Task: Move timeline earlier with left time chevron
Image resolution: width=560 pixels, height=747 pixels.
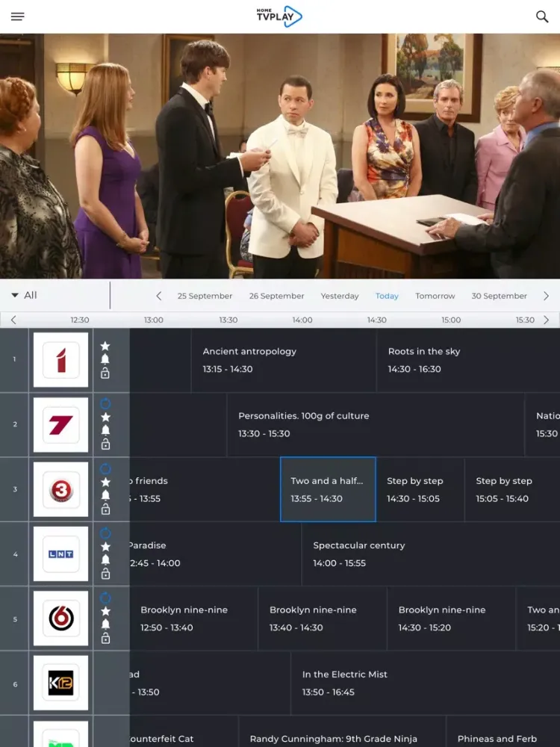Action: pyautogui.click(x=13, y=320)
